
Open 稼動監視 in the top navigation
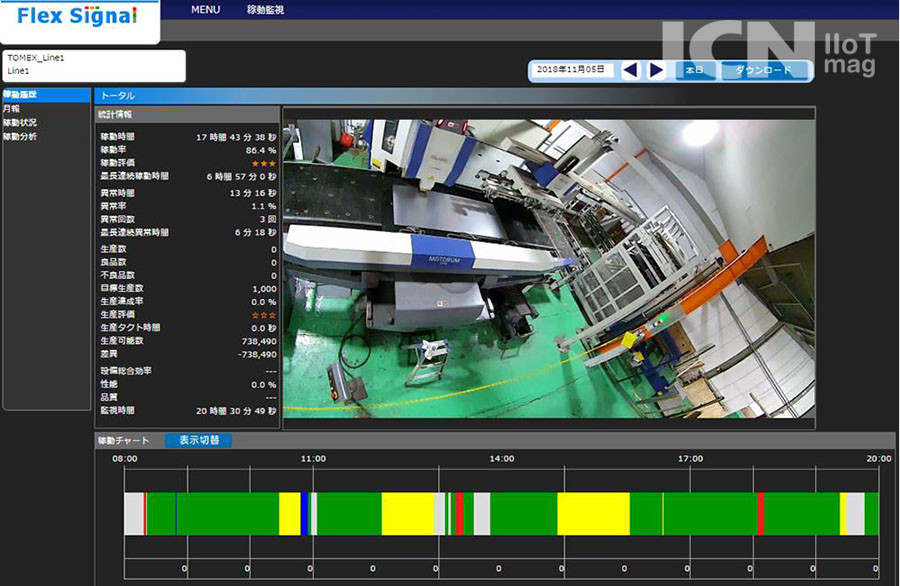(x=265, y=10)
